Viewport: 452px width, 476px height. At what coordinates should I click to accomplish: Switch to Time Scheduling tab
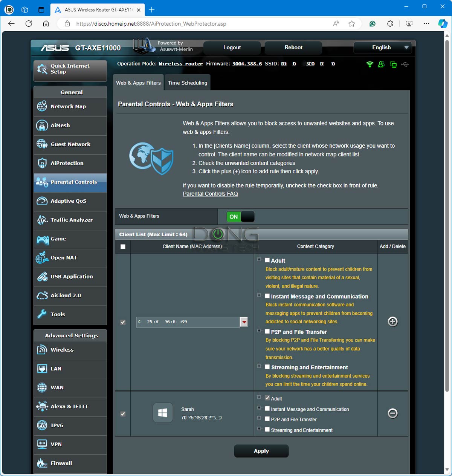coord(188,83)
